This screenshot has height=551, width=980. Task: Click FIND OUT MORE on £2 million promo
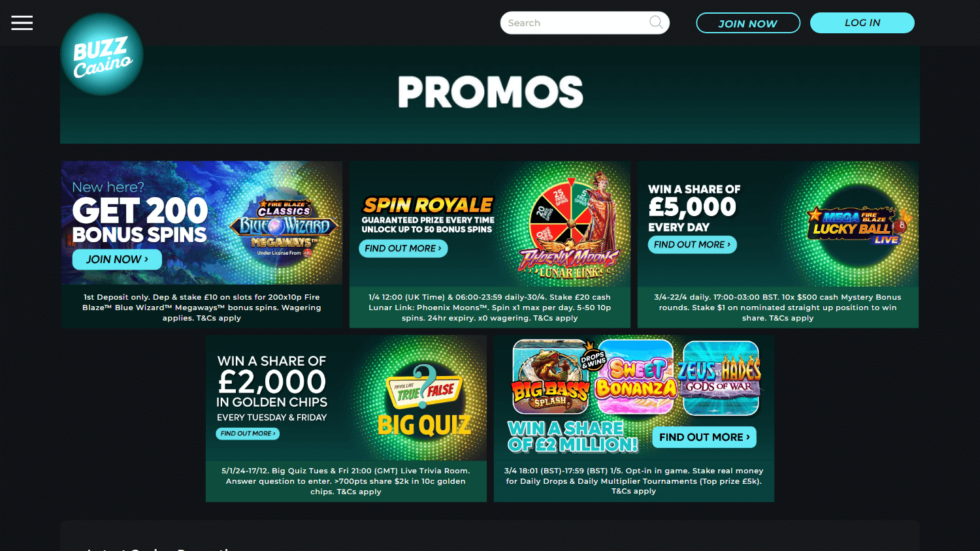click(x=704, y=437)
